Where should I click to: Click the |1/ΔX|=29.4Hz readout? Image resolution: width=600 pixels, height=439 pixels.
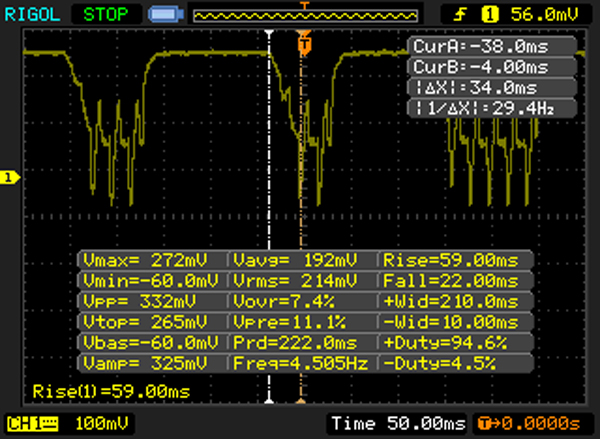pyautogui.click(x=492, y=109)
